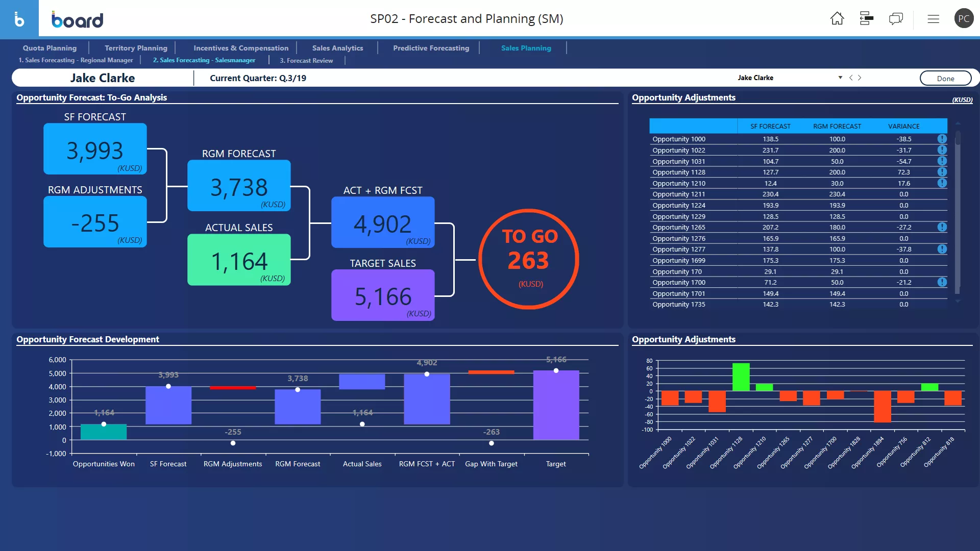Click the 1. Sales Forecasting Regional Manager link

(x=76, y=60)
